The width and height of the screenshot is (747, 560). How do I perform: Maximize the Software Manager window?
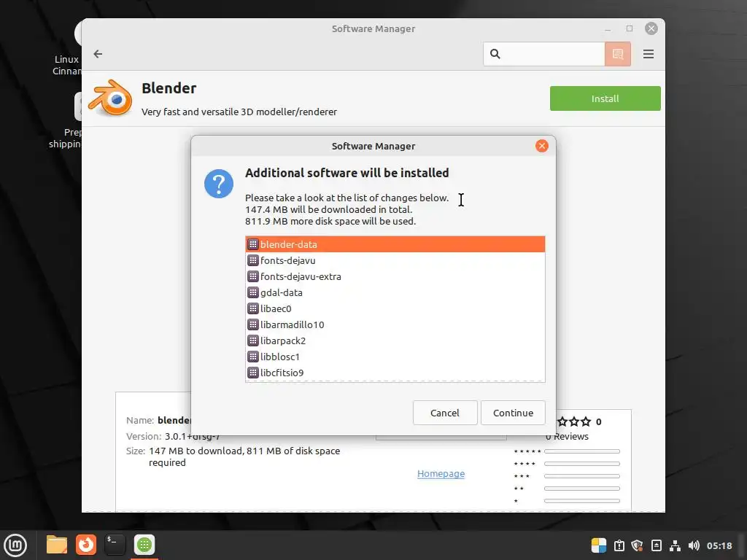[630, 28]
